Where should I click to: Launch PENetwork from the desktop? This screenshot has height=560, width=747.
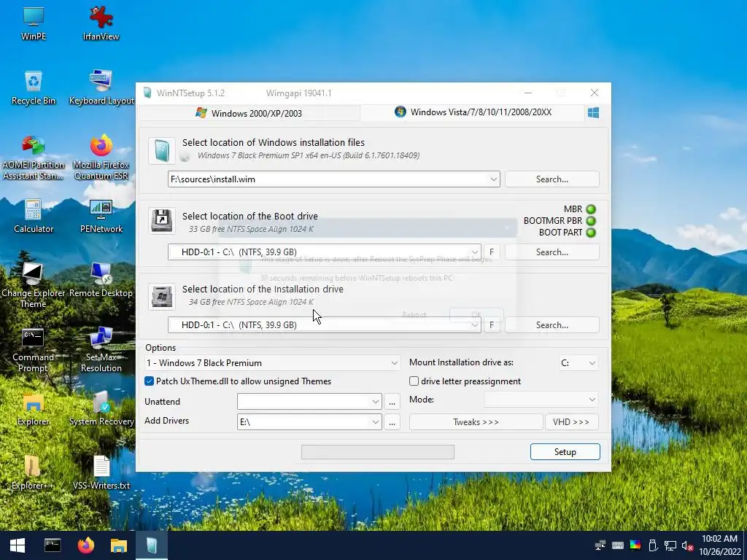(x=101, y=216)
